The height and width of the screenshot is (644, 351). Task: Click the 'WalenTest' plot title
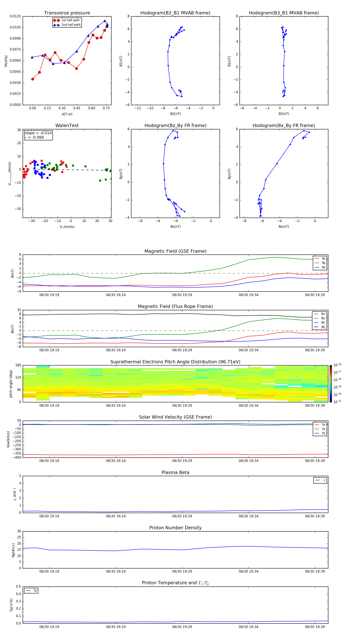[x=67, y=125]
